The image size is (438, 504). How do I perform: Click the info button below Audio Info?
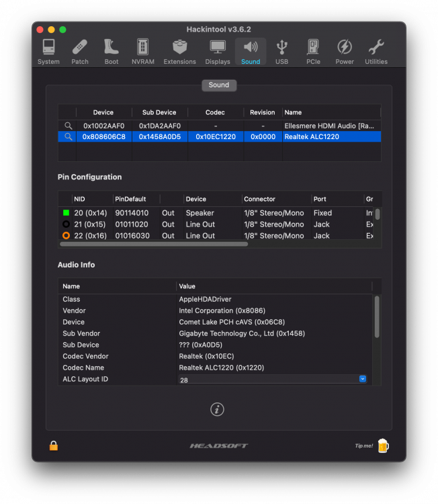pyautogui.click(x=217, y=409)
